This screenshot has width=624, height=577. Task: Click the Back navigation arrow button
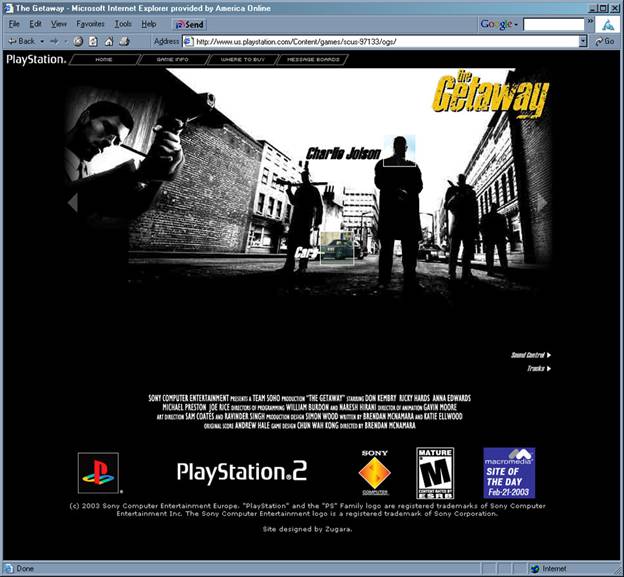21,41
